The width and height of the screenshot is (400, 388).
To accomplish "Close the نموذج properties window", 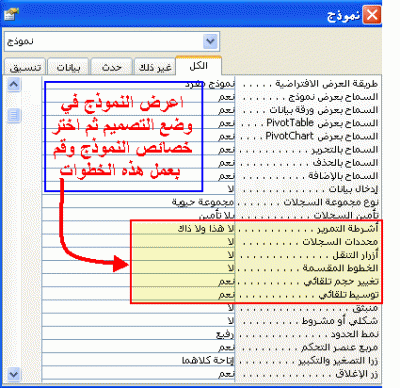I will point(372,15).
